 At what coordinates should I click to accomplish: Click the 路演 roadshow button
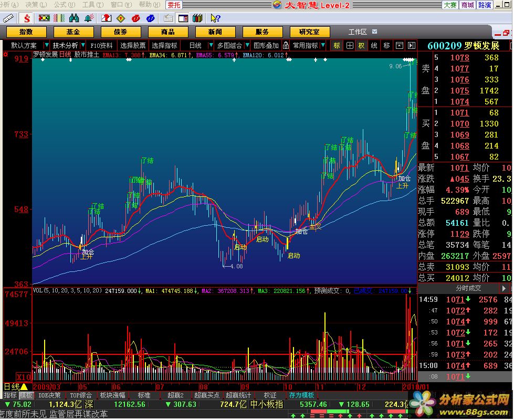[x=485, y=5]
